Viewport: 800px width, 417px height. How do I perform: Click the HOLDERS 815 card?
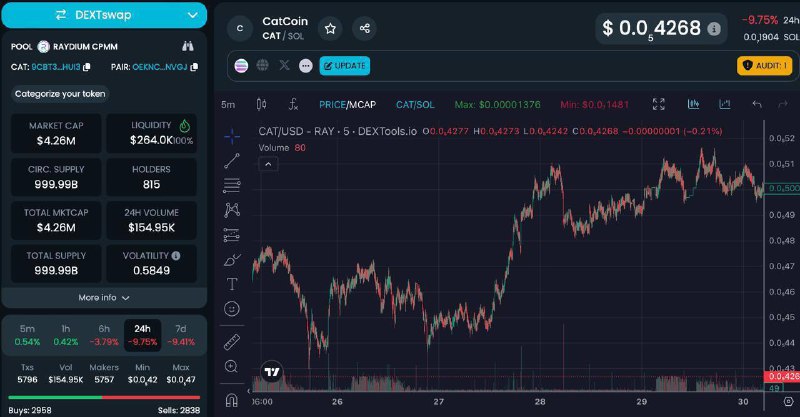click(x=152, y=177)
